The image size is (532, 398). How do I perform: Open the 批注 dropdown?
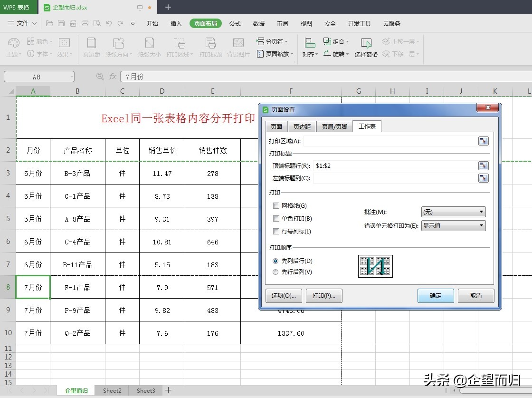453,212
